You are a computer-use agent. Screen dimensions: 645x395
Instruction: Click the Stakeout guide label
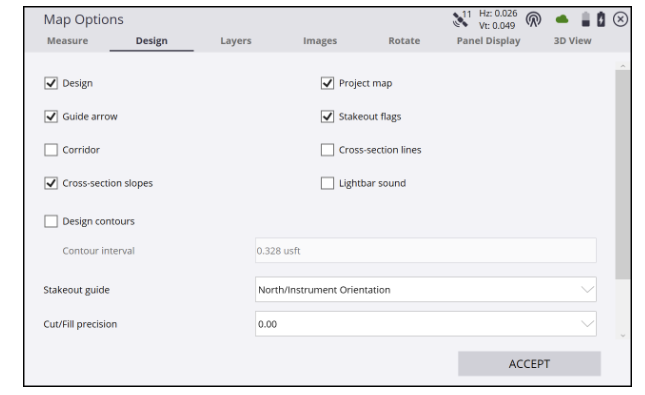coord(77,290)
